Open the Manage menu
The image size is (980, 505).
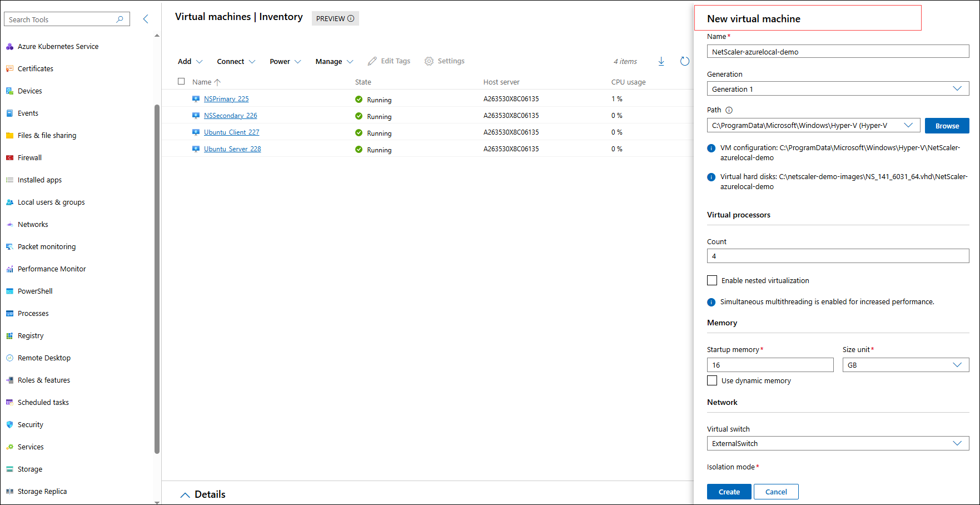point(334,61)
